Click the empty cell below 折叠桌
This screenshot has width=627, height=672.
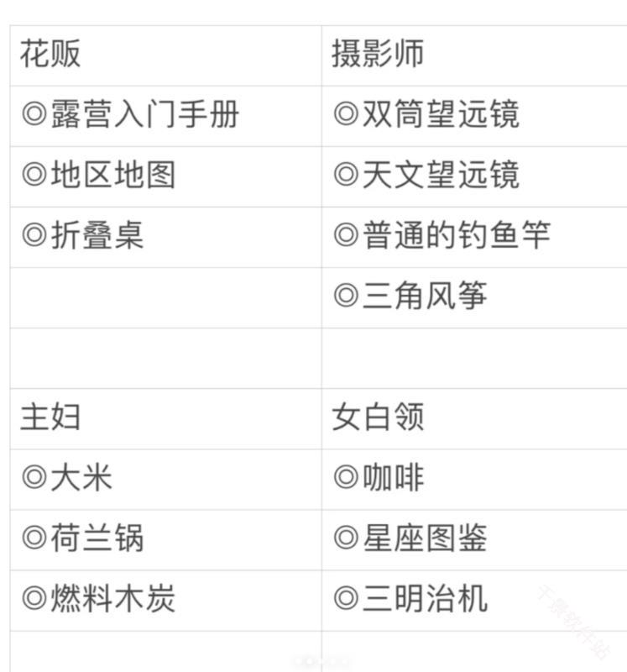(x=165, y=297)
